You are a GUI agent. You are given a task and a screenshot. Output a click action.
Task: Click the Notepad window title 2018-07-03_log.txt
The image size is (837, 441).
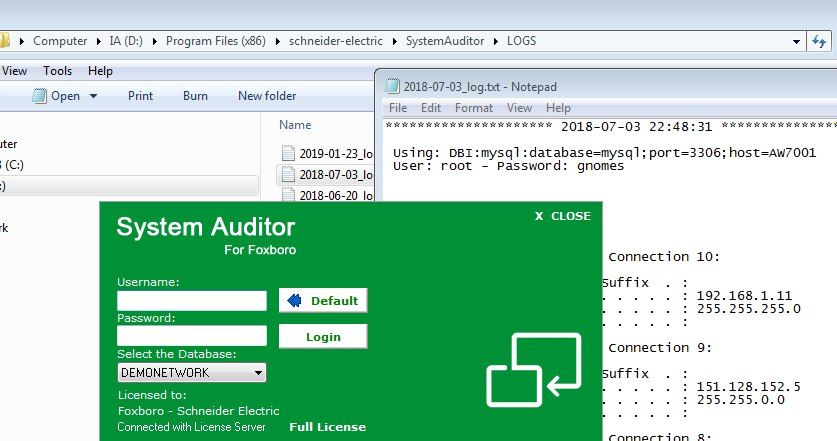[480, 86]
